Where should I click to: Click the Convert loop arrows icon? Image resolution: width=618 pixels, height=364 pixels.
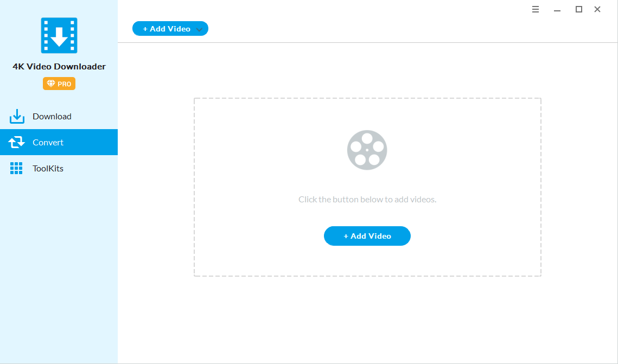click(x=17, y=142)
